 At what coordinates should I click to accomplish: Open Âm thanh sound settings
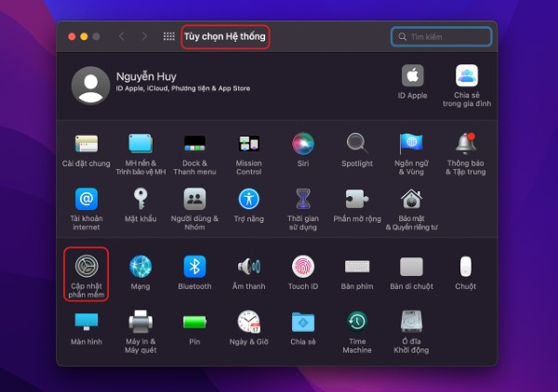248,268
